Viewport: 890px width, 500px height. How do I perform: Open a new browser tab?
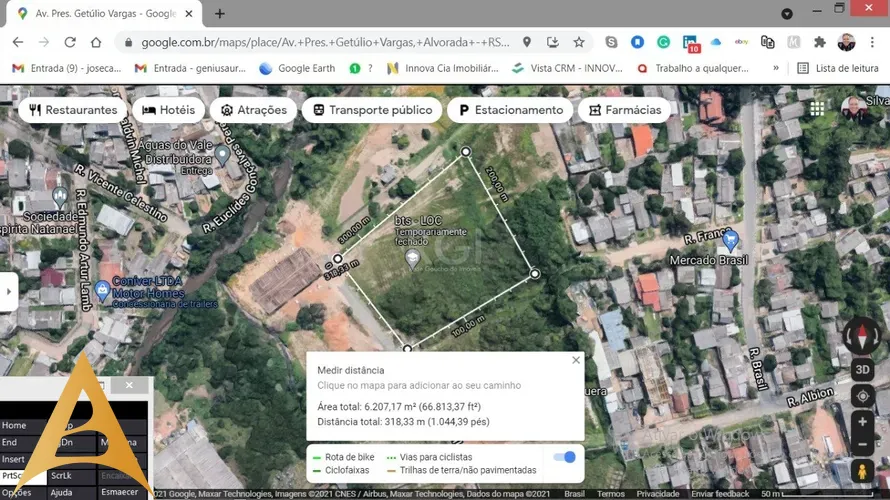219,14
